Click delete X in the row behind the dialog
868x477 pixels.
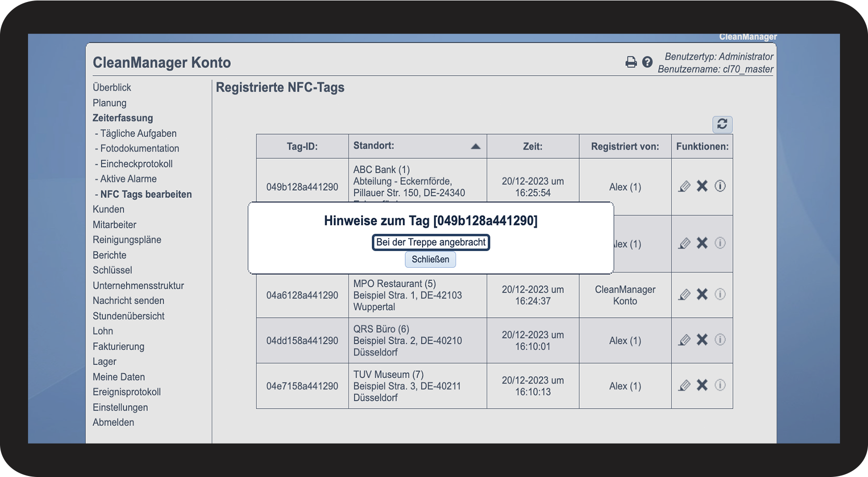(x=702, y=243)
